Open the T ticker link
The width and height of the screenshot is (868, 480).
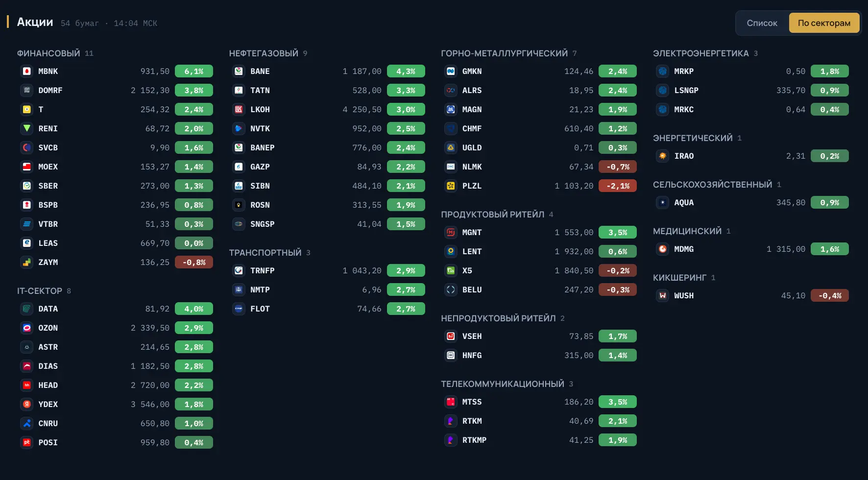tap(41, 110)
